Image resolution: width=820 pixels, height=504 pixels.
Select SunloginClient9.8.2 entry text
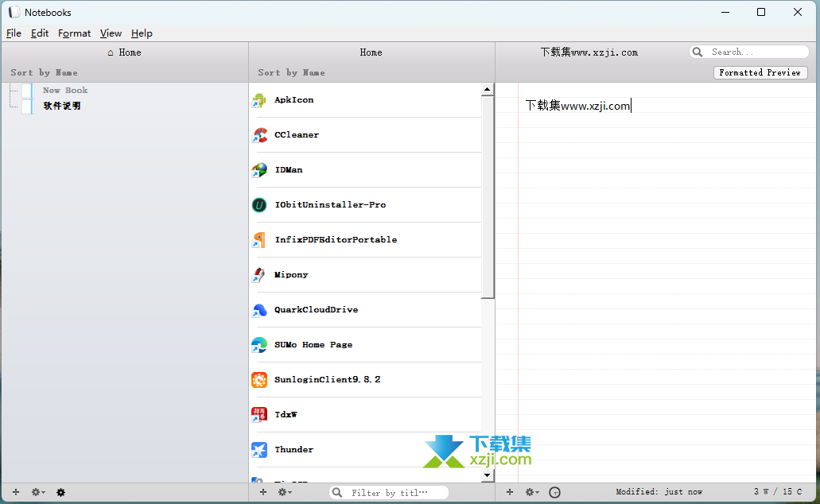pos(328,379)
